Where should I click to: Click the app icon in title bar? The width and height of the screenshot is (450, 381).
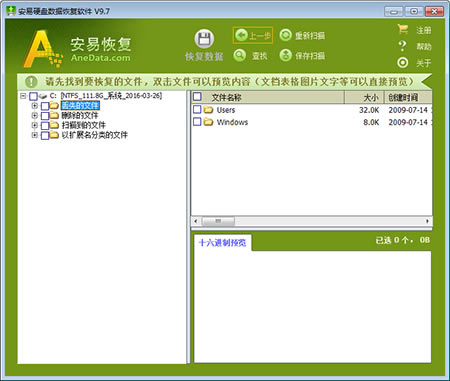[11, 11]
